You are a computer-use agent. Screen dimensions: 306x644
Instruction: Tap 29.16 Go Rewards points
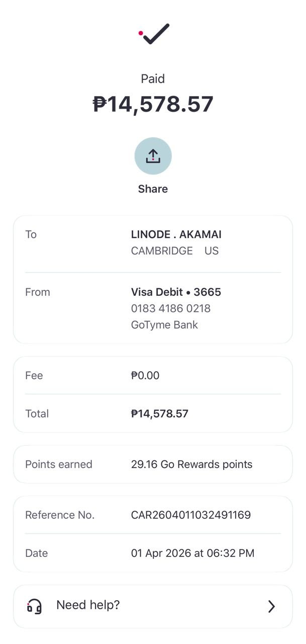191,464
